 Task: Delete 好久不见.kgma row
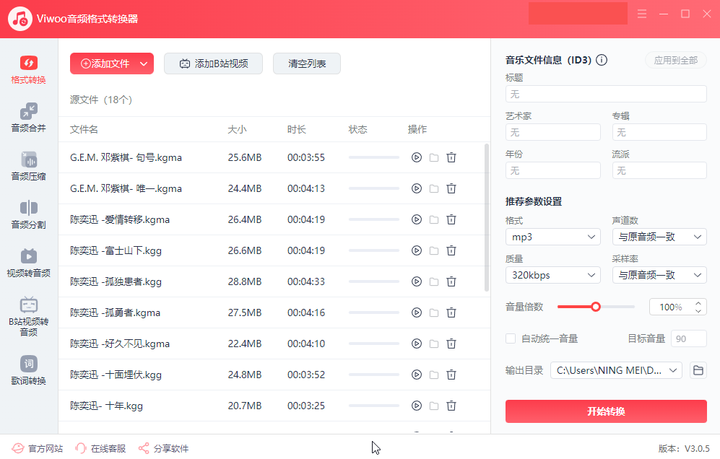[451, 343]
